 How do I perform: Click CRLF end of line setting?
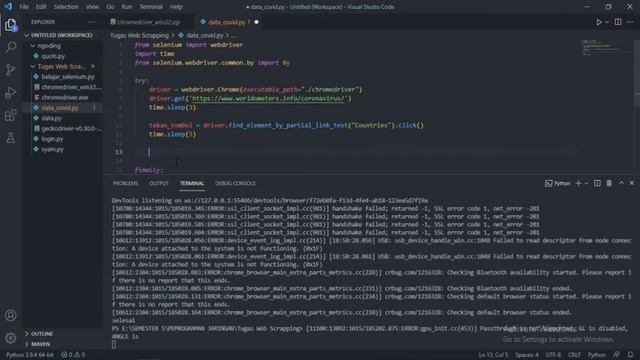click(574, 355)
